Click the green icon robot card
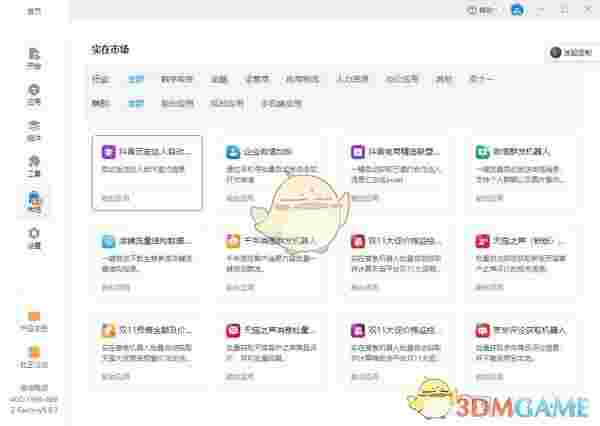 pos(483,152)
